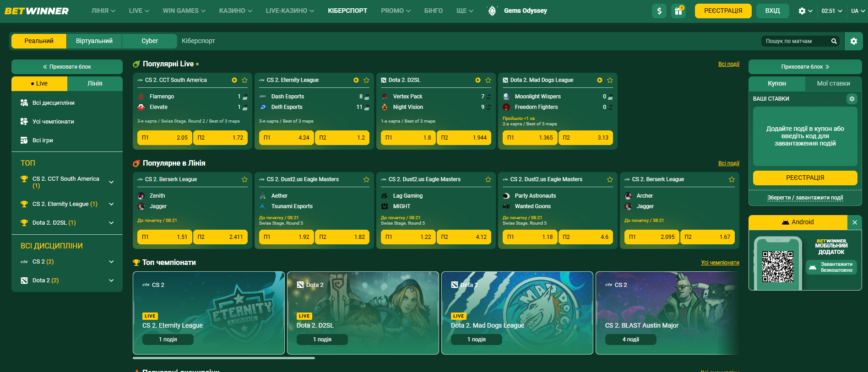Screen dimensions: 868x372
Task: Open the 02:51 time zone dropdown
Action: click(x=832, y=11)
